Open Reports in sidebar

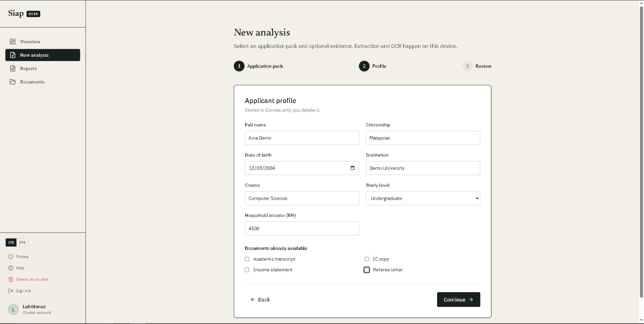[x=43, y=68]
